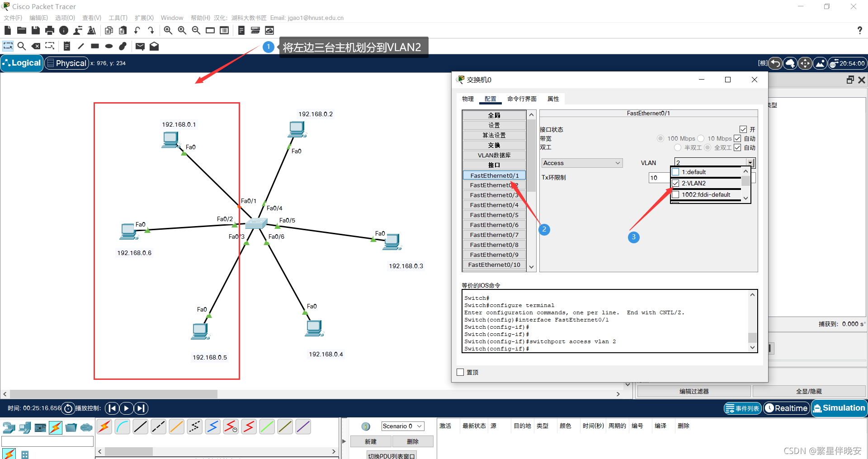Open the Scenario 0 dropdown

403,426
